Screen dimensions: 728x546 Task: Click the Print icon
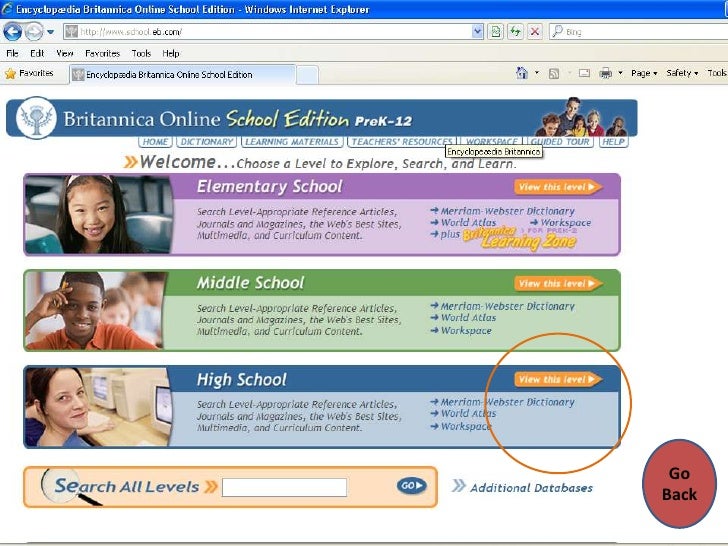click(605, 73)
